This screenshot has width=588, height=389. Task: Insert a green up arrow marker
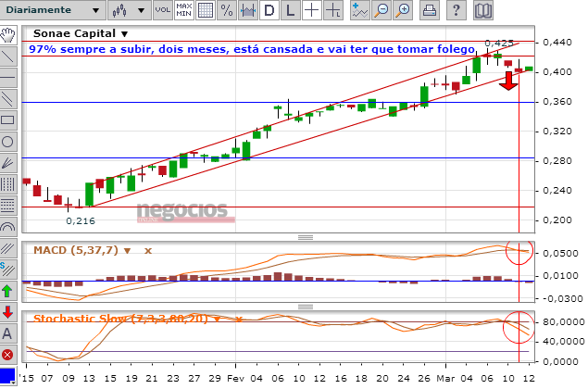pyautogui.click(x=8, y=291)
